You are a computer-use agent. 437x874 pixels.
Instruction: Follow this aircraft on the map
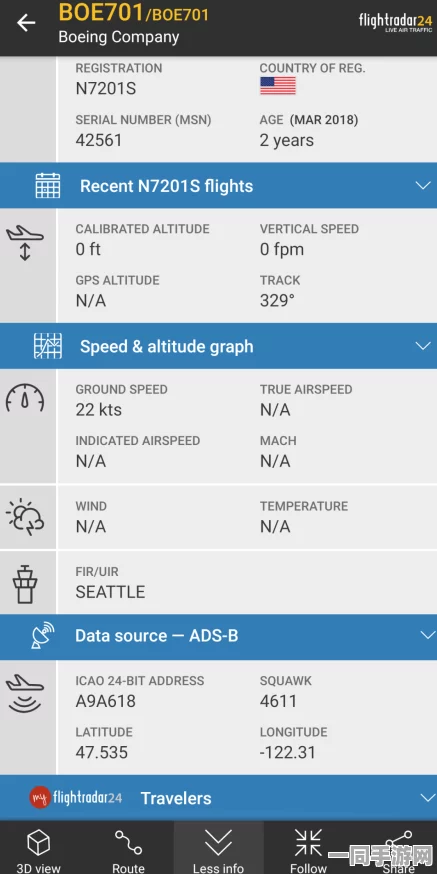[x=308, y=842]
